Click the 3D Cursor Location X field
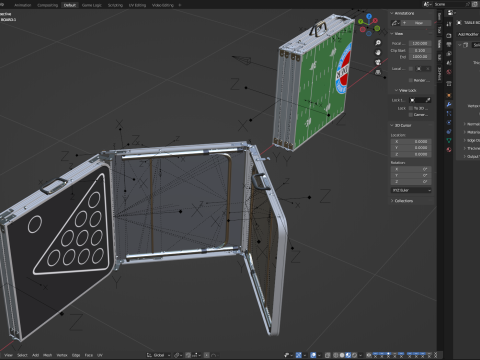This screenshot has height=360, width=480. (411, 141)
